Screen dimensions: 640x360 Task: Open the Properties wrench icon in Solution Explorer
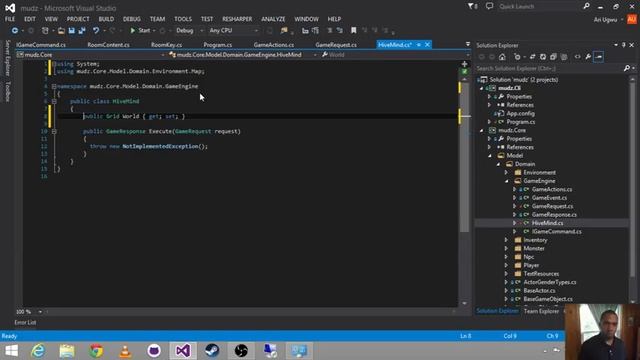(x=588, y=57)
